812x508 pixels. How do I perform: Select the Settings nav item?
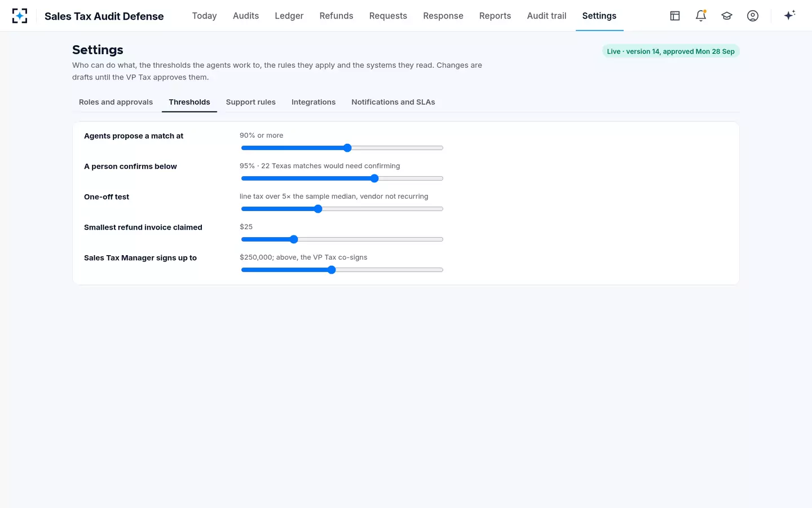click(599, 16)
